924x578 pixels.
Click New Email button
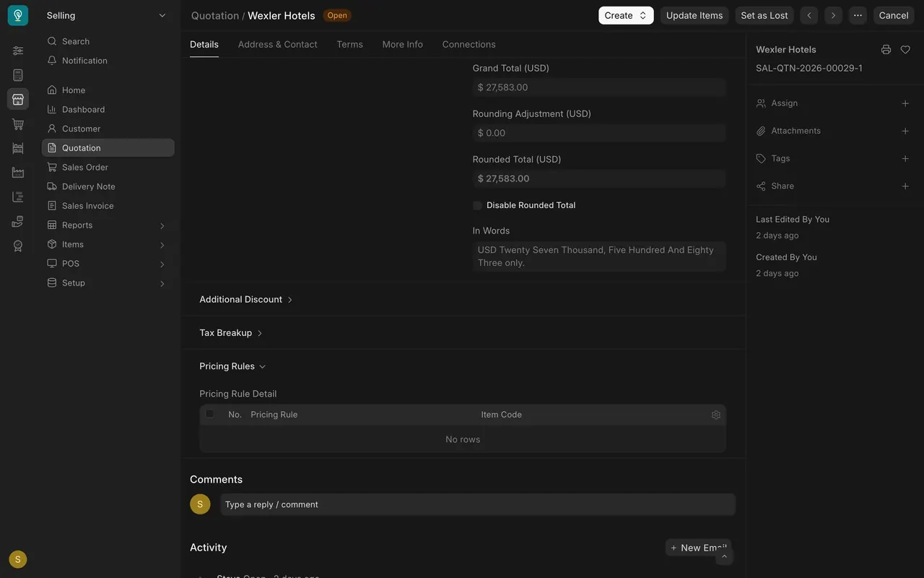coord(698,548)
